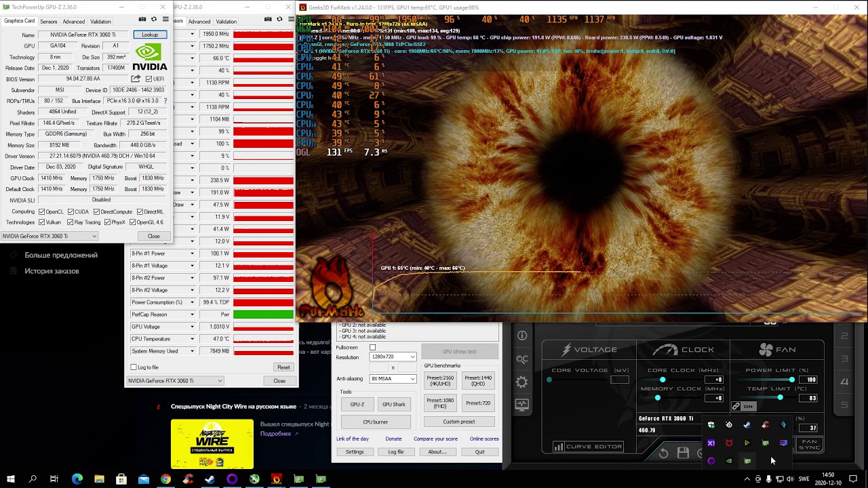Viewport: 868px width, 488px height.
Task: Open Chrome from the taskbar
Action: pyautogui.click(x=165, y=479)
